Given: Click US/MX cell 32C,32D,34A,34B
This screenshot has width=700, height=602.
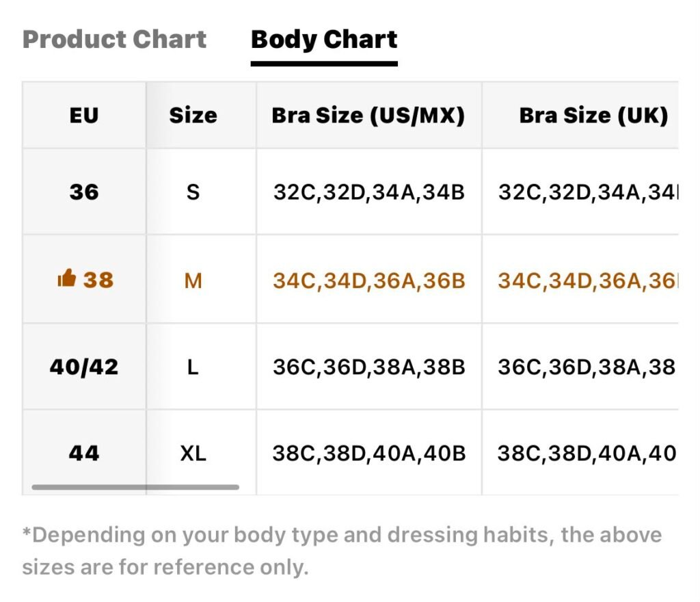Looking at the screenshot, I should [x=368, y=192].
